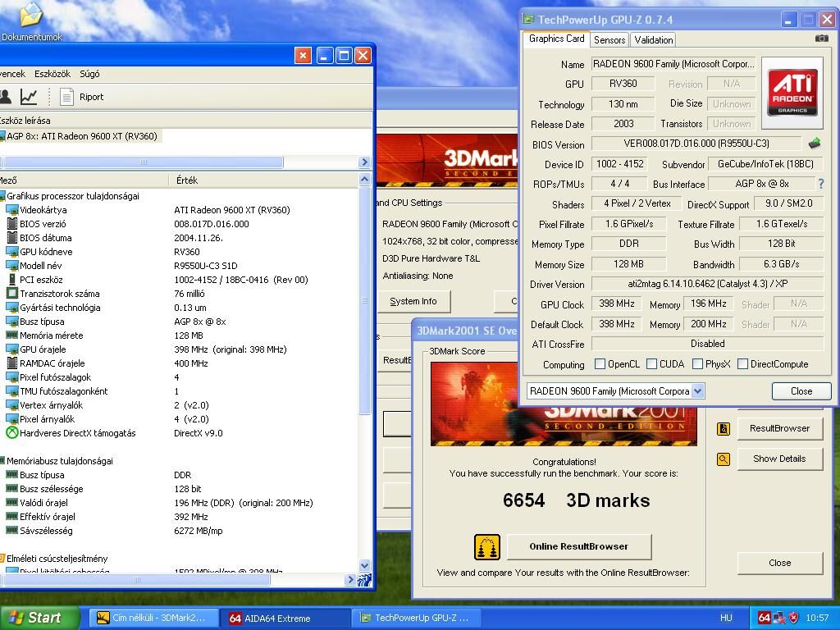Click the Driver Version field in GPU-Z
Image resolution: width=840 pixels, height=630 pixels.
pos(707,284)
